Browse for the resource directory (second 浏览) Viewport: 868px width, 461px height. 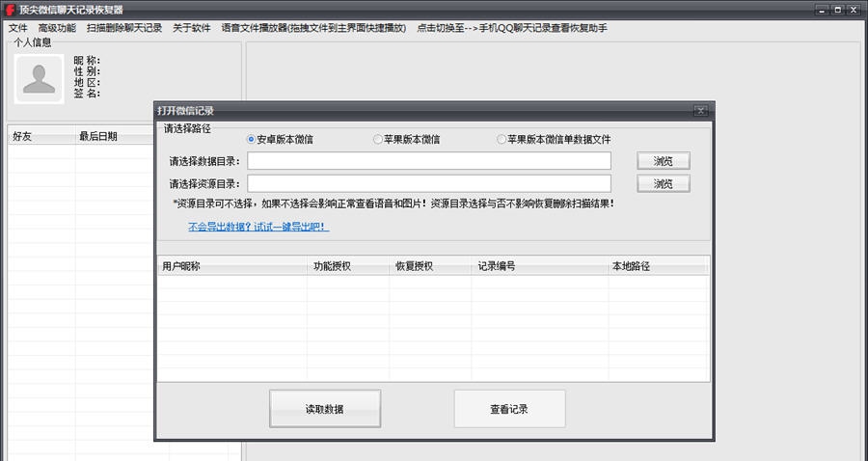(x=664, y=184)
